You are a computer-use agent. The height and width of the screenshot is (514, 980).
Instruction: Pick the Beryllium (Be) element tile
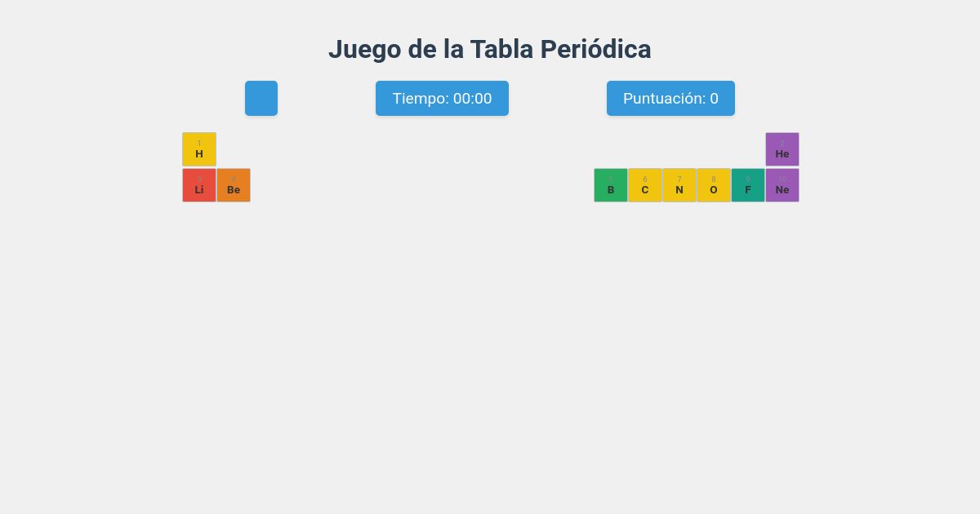pos(234,185)
